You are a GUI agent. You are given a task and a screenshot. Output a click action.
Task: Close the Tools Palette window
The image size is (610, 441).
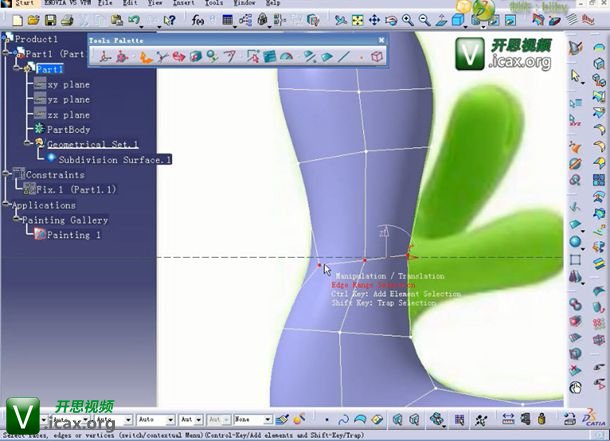(381, 40)
